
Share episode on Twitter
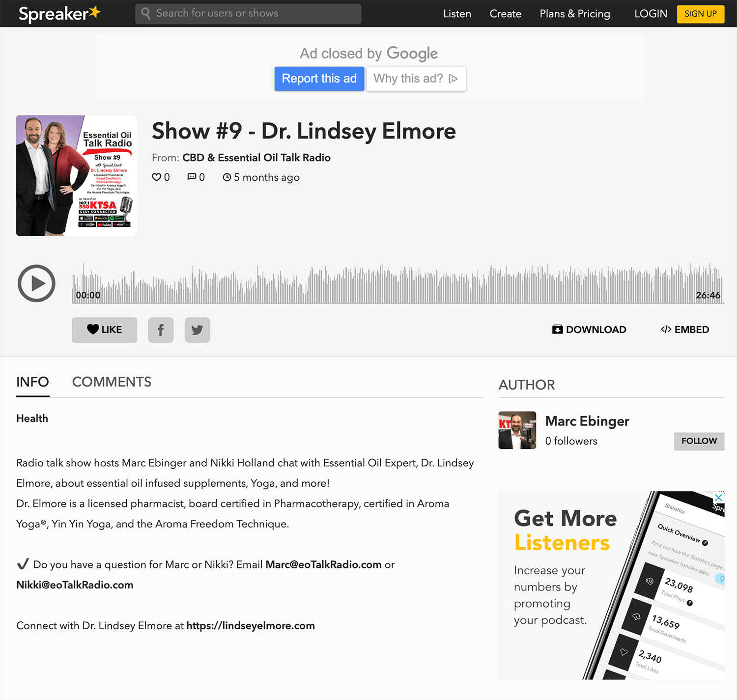(197, 330)
